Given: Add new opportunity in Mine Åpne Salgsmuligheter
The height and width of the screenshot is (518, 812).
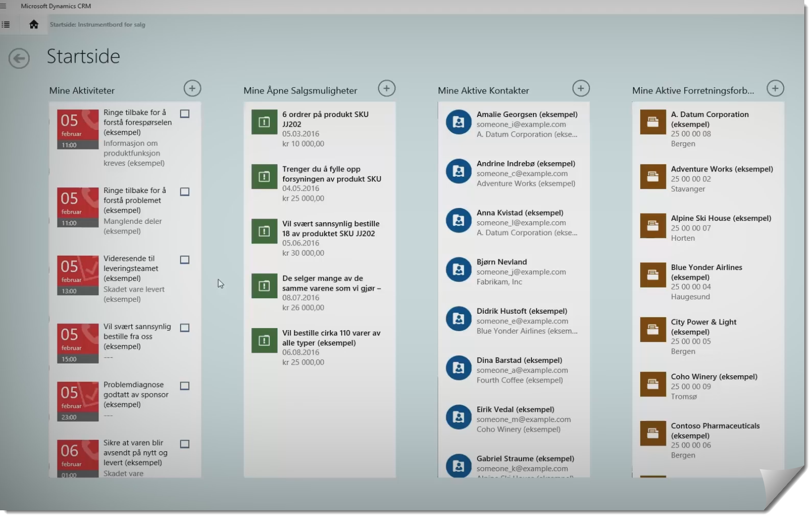Looking at the screenshot, I should click(x=386, y=88).
